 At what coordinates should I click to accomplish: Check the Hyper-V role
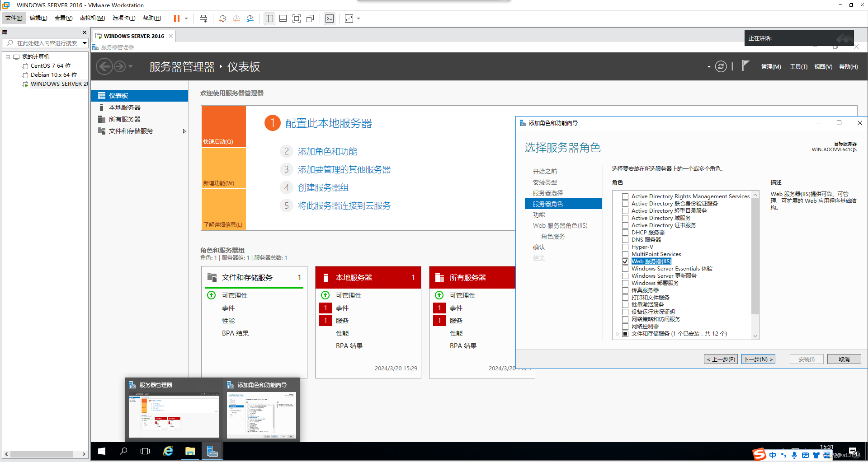pyautogui.click(x=625, y=247)
